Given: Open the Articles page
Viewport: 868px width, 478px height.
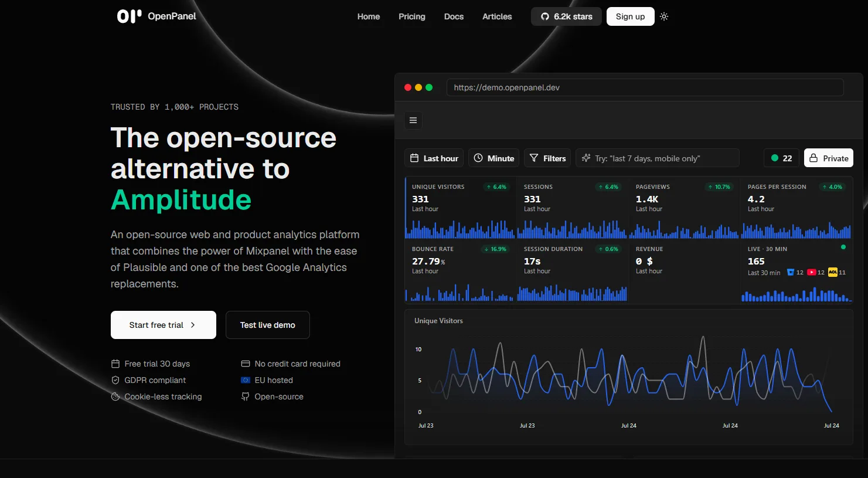Looking at the screenshot, I should (x=497, y=16).
